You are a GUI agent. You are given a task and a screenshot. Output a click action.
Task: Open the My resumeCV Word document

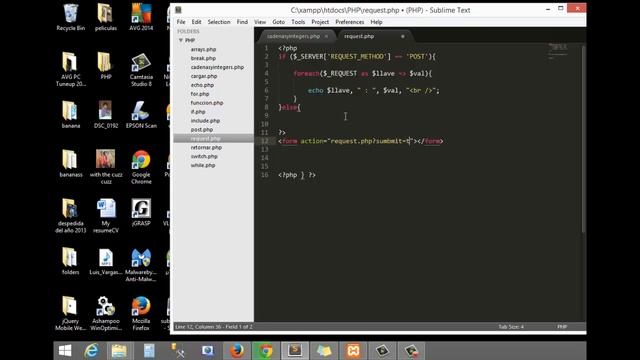click(x=106, y=216)
